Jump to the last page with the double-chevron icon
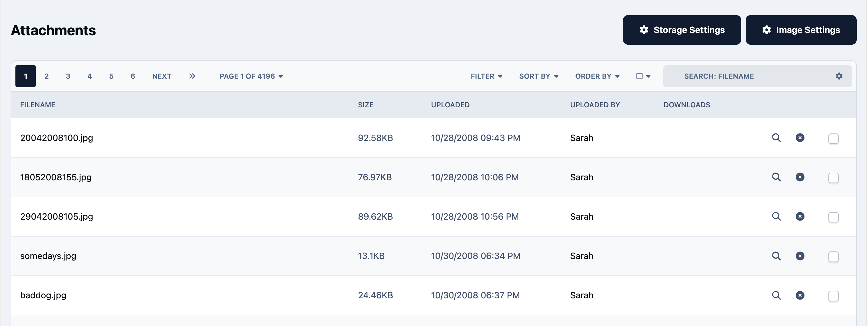Image resolution: width=868 pixels, height=326 pixels. (192, 76)
